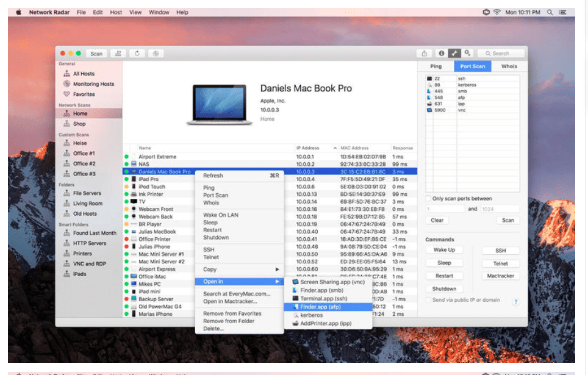Viewport: 588px width, 375px height.
Task: Choose Refresh in context menu
Action: tap(239, 176)
